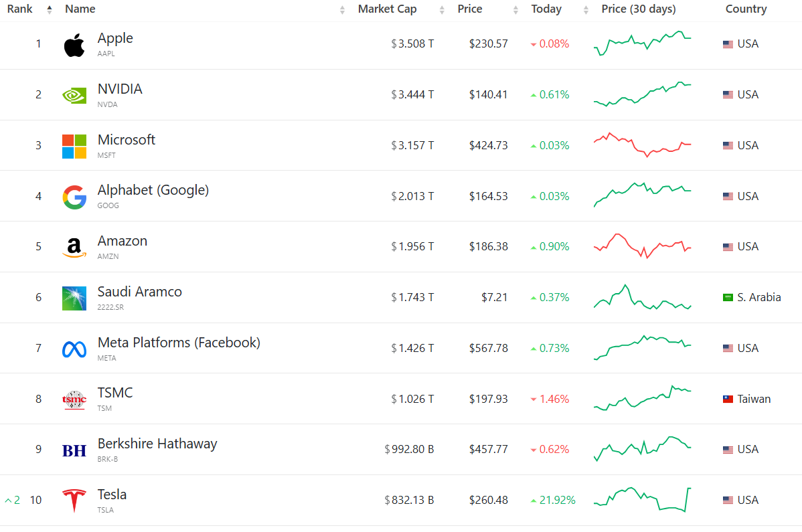Image resolution: width=802 pixels, height=532 pixels.
Task: Click the NVIDIA logo icon
Action: [x=74, y=96]
